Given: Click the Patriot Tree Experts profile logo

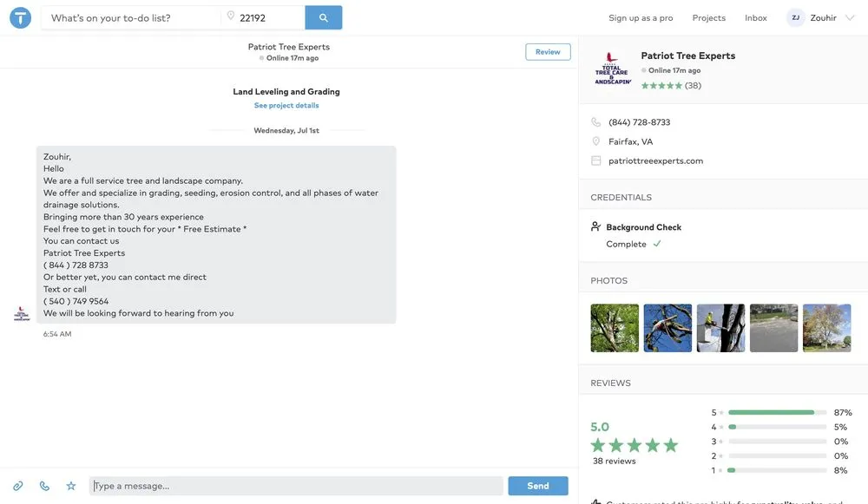Looking at the screenshot, I should pyautogui.click(x=613, y=69).
